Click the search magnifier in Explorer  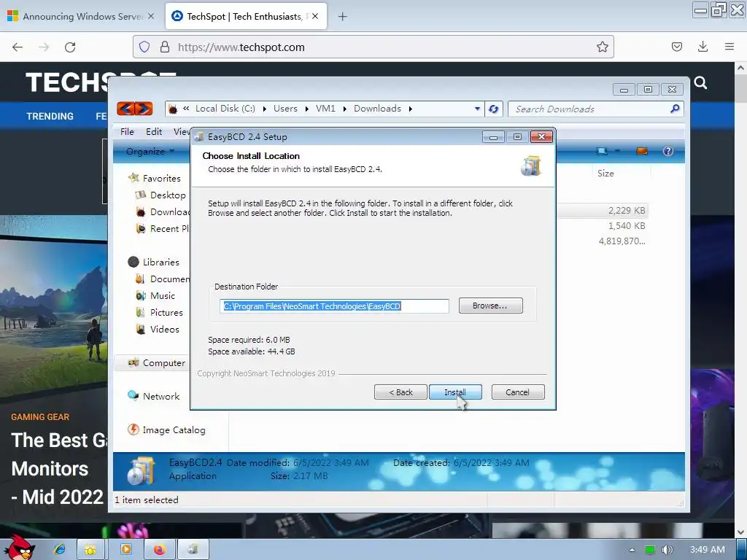click(x=675, y=109)
